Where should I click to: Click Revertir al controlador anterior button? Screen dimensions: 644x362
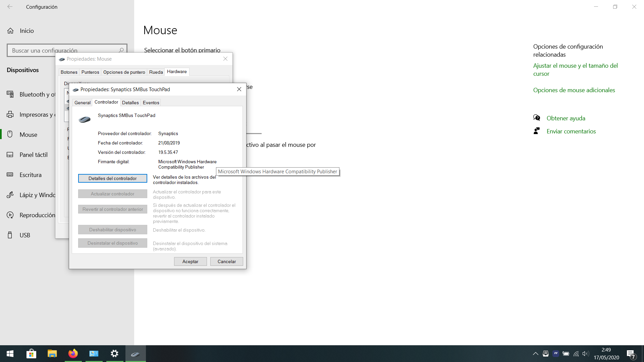[x=113, y=209]
